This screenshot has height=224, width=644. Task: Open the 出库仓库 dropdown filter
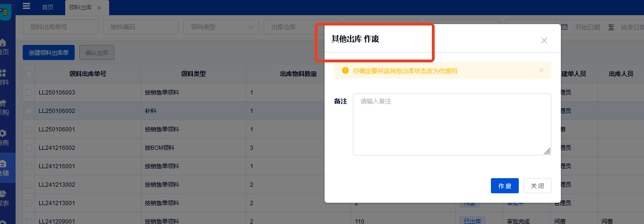tap(301, 27)
